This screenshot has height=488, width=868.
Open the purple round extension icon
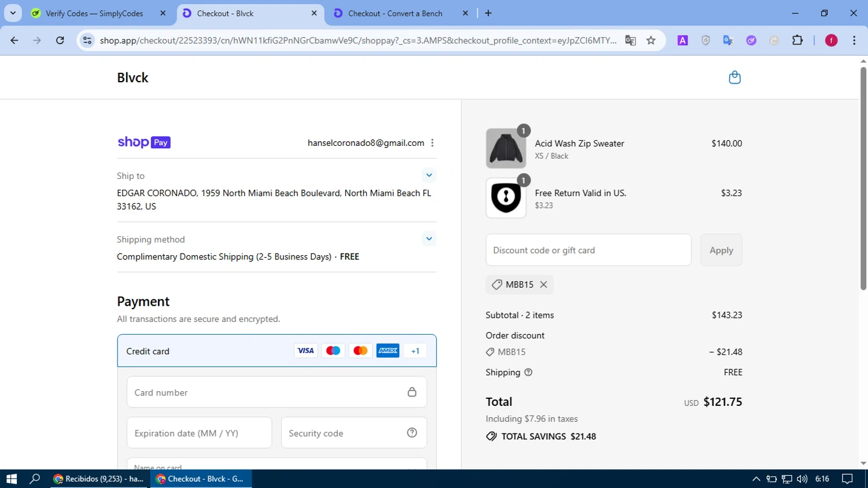tap(751, 41)
